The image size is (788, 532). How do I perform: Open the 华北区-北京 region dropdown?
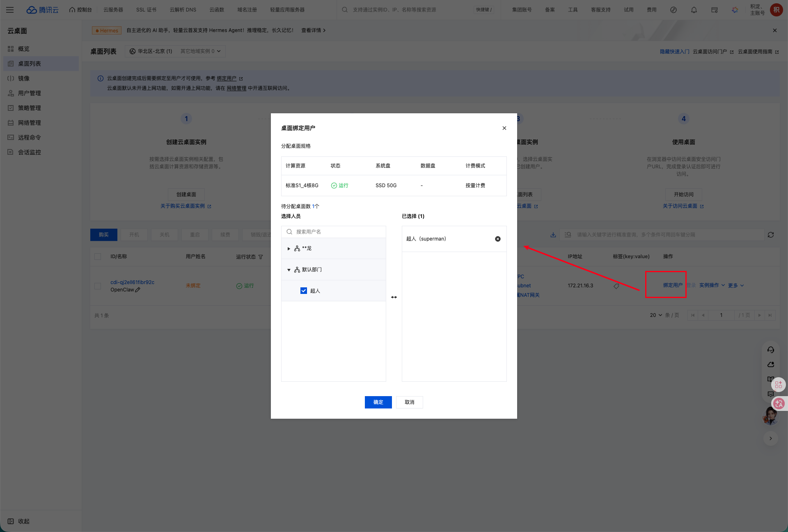coord(176,51)
